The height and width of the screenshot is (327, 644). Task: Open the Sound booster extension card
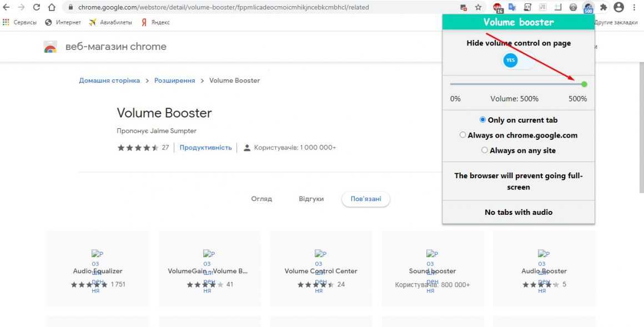(x=432, y=268)
